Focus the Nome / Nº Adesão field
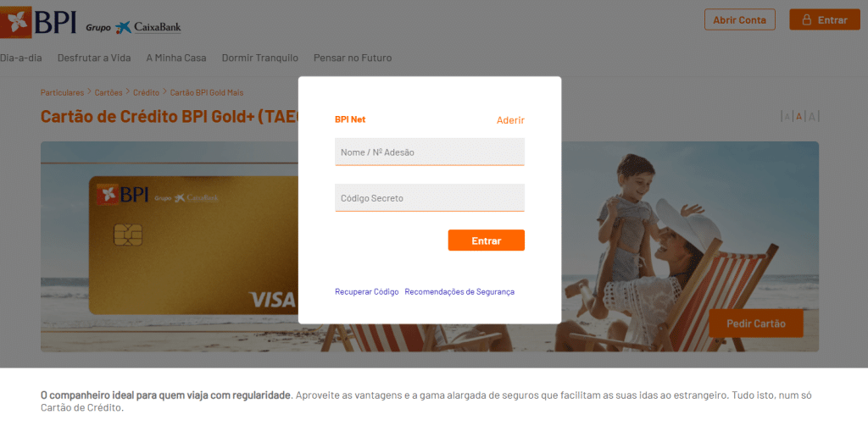Screen dimensions: 868x431 [430, 152]
